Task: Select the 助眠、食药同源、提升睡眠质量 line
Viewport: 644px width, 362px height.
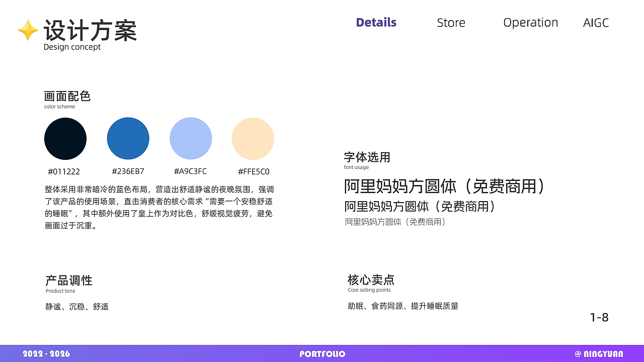Action: (403, 306)
